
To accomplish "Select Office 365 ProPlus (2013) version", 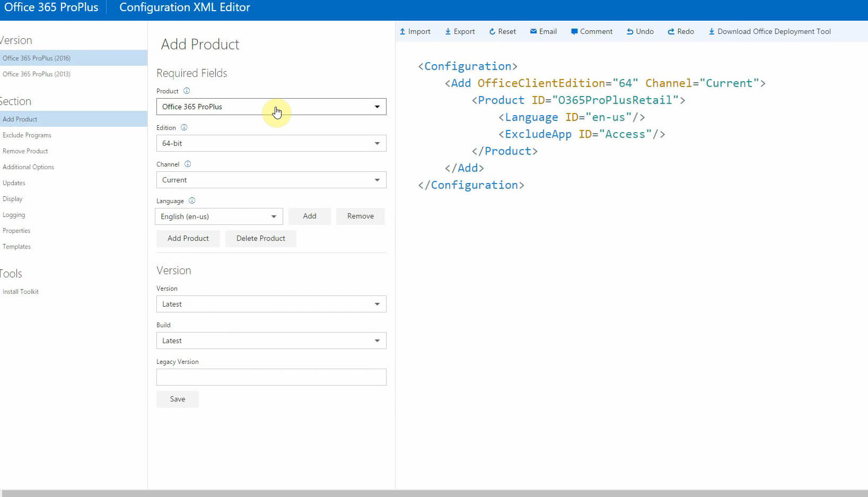I will pos(74,74).
